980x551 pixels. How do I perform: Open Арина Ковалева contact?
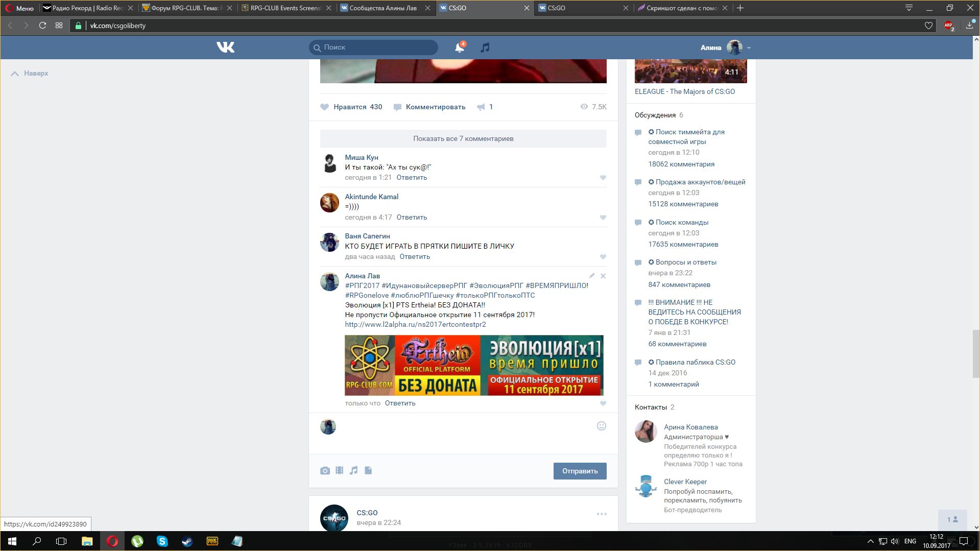tap(690, 427)
